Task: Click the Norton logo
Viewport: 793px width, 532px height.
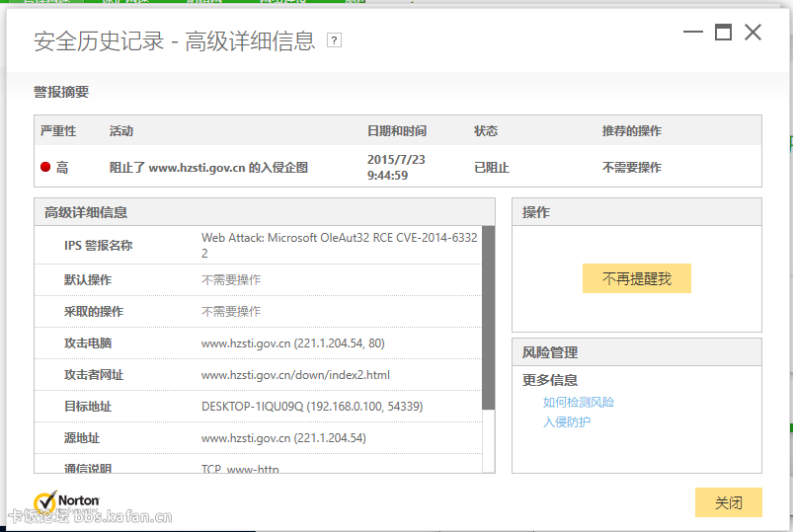Action: pyautogui.click(x=66, y=501)
